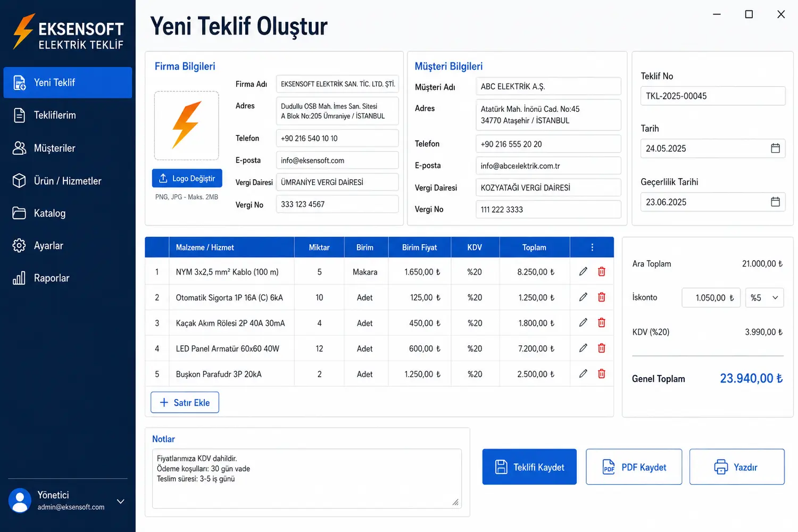Click the company Adres field with Dudullu OSB
The height and width of the screenshot is (532, 798).
click(x=337, y=111)
